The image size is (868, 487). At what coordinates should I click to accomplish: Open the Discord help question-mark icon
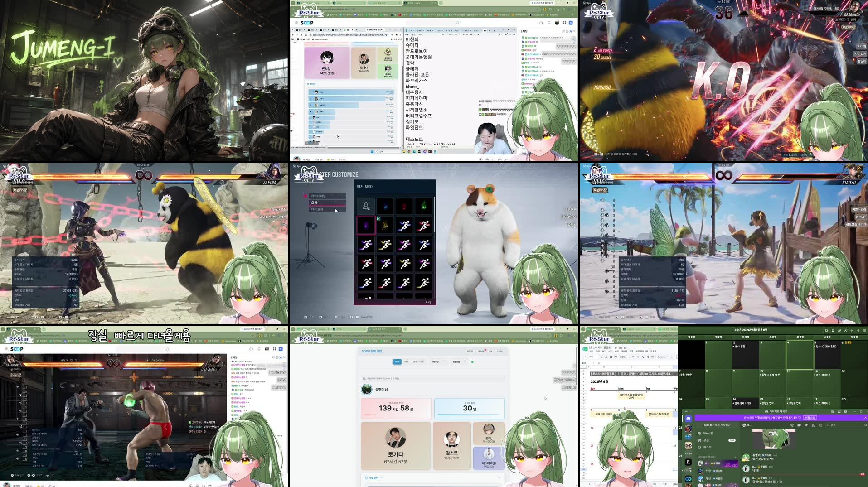click(x=845, y=411)
